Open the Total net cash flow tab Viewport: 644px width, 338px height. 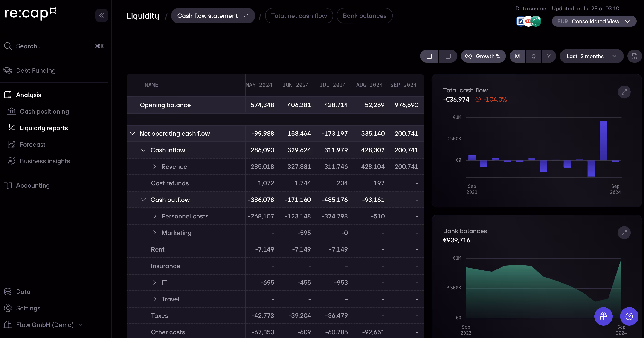[x=299, y=16]
